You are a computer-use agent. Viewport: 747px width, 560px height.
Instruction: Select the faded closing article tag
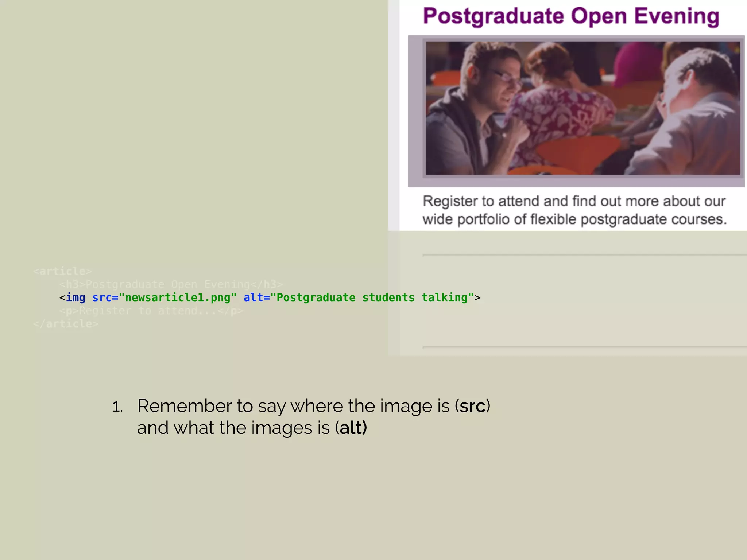pyautogui.click(x=66, y=324)
